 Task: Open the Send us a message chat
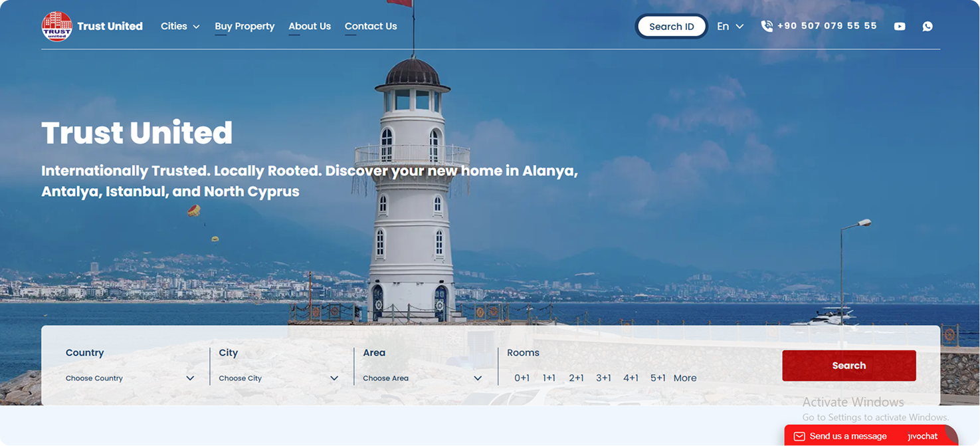(848, 437)
